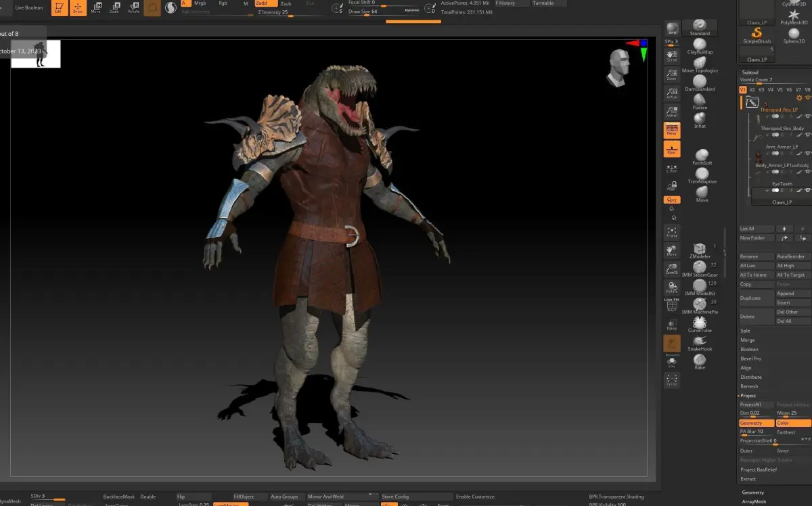Adjust the Z Intensity slider
The image size is (812, 506).
pyautogui.click(x=292, y=12)
